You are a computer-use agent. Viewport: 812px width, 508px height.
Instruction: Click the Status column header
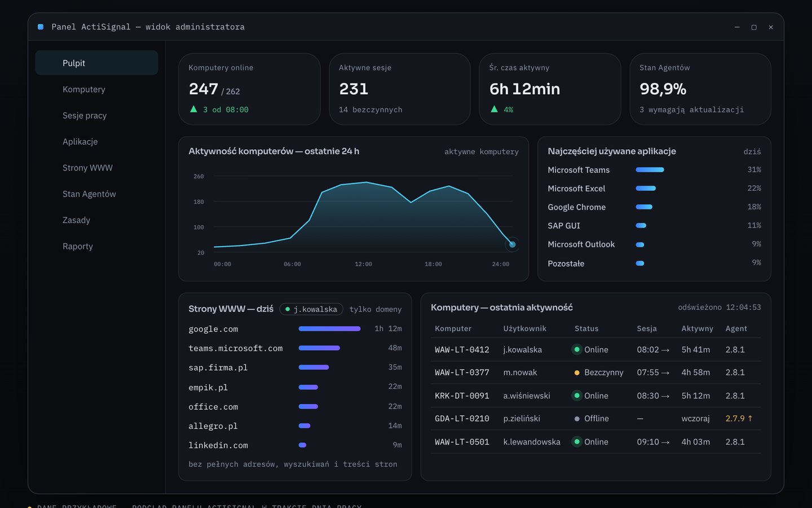click(586, 329)
